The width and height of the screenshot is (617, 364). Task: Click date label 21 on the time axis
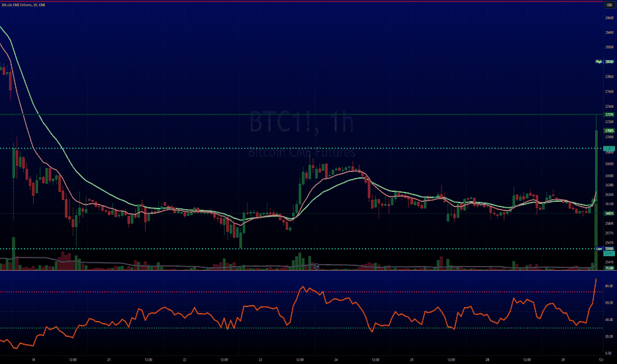coord(109,359)
